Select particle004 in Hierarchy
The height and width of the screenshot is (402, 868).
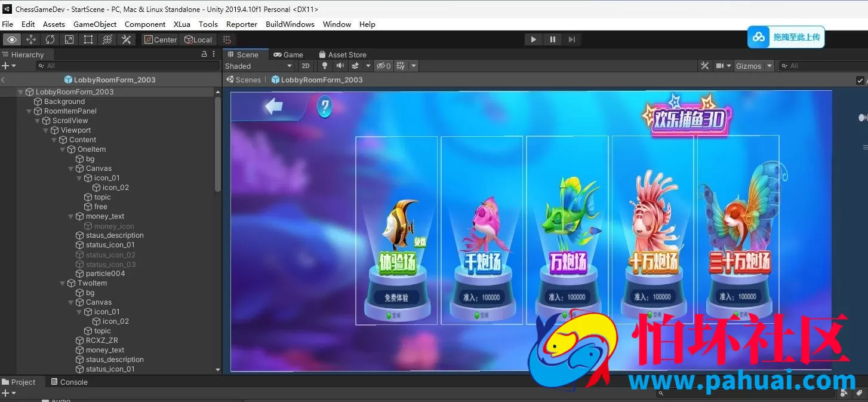click(105, 274)
